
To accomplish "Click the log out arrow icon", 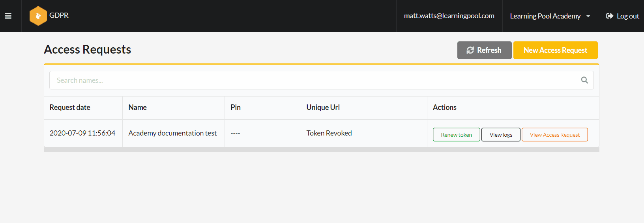I will point(609,16).
